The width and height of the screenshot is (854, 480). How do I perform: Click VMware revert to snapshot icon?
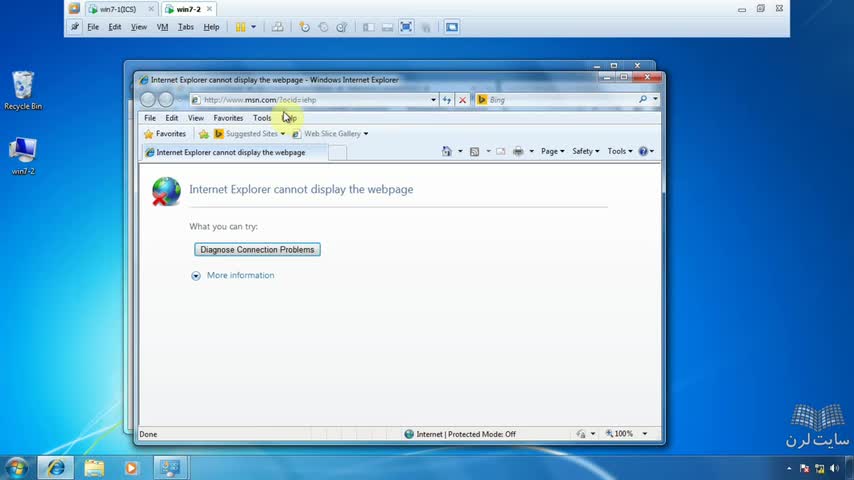(x=323, y=27)
